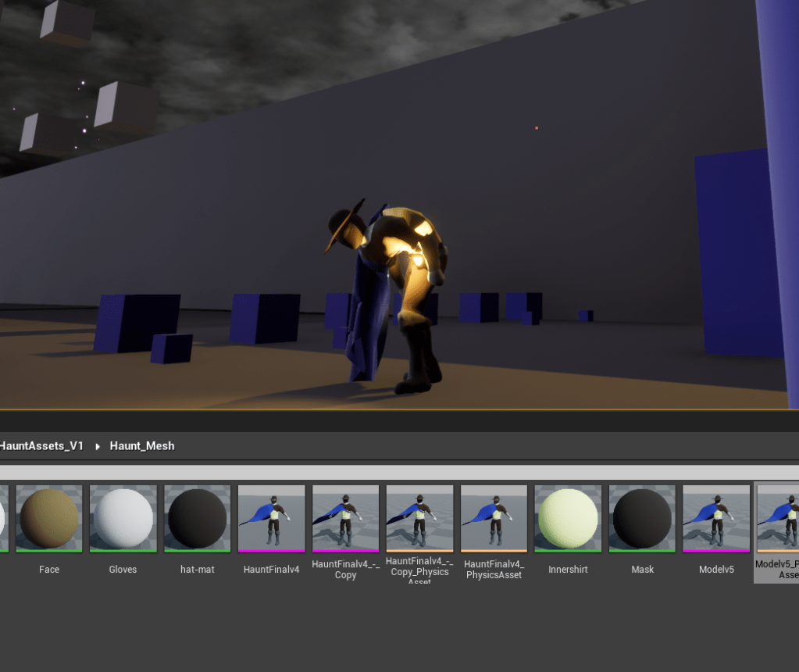
Task: Choose the HauntFinalv4_PhysicsAsset thumbnail
Action: (x=493, y=518)
